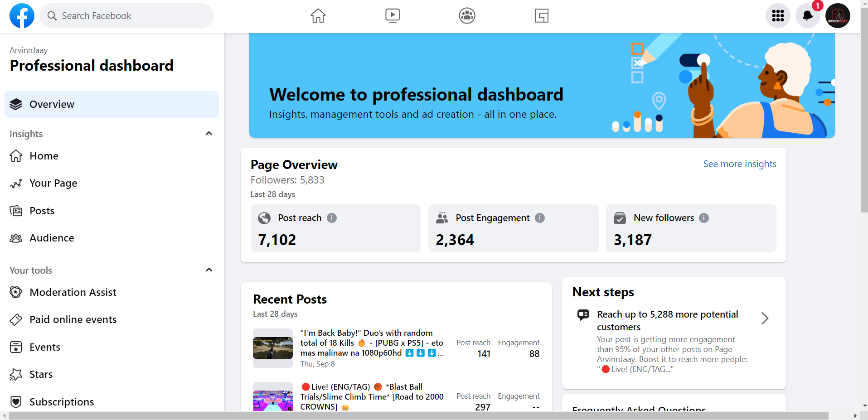Click the See more insights link
This screenshot has height=420, width=868.
740,164
